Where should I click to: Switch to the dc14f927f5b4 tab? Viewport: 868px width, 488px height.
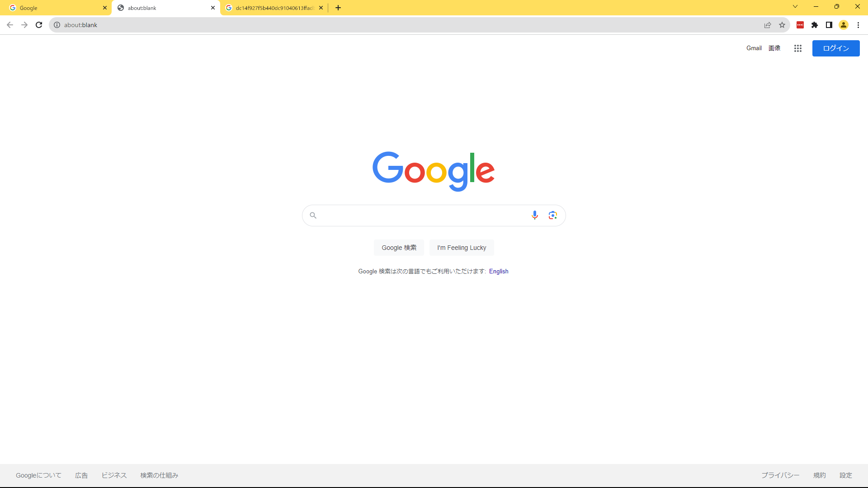point(271,8)
